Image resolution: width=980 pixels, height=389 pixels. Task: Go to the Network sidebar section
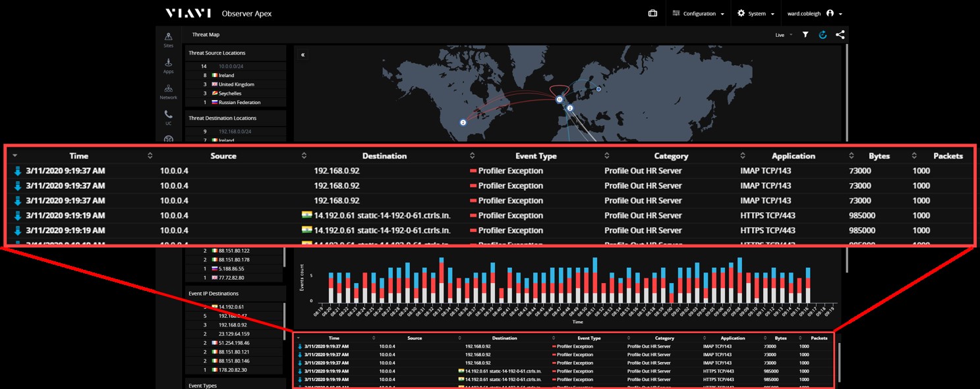(x=168, y=92)
